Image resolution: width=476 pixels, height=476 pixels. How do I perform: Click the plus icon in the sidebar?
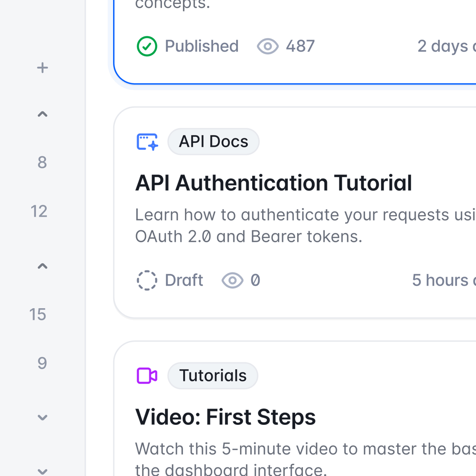tap(42, 68)
